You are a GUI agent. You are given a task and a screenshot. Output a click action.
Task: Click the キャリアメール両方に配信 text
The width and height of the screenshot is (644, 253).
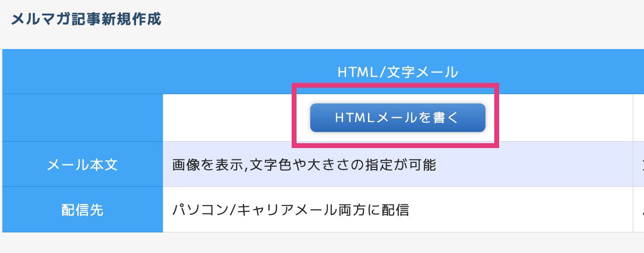pos(322,210)
